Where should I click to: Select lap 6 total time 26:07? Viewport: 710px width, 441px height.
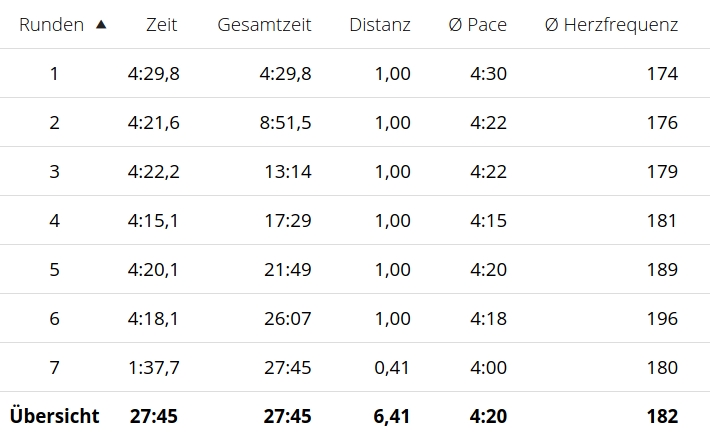click(x=288, y=319)
